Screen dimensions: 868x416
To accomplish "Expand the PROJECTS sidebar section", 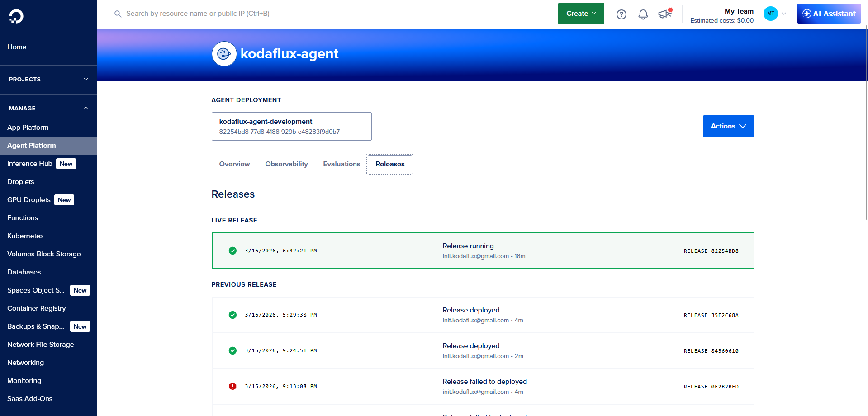I will [48, 79].
